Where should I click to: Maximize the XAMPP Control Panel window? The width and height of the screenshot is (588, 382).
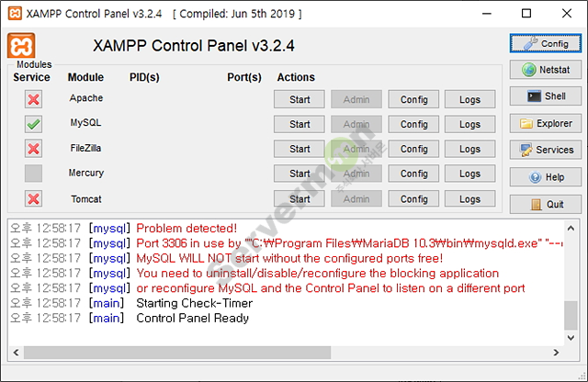point(526,14)
